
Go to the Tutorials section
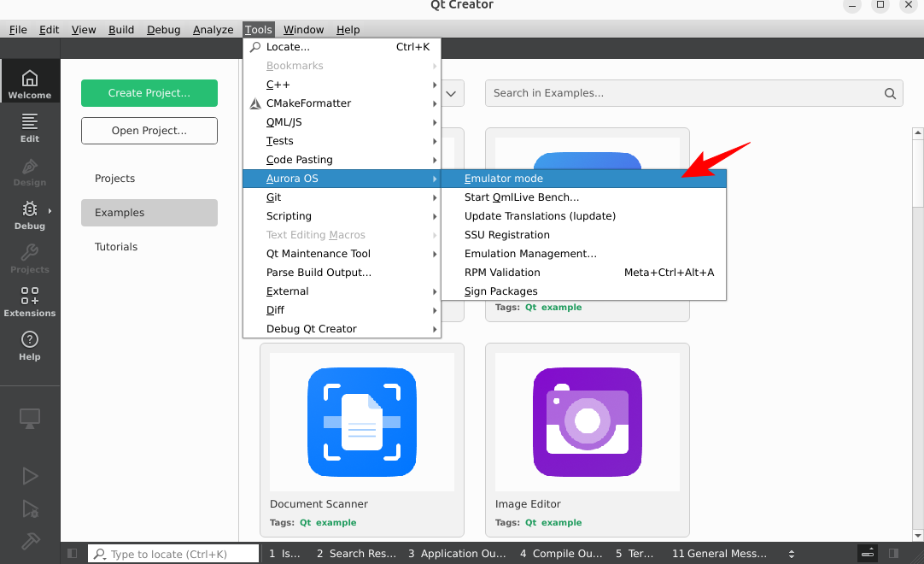116,247
